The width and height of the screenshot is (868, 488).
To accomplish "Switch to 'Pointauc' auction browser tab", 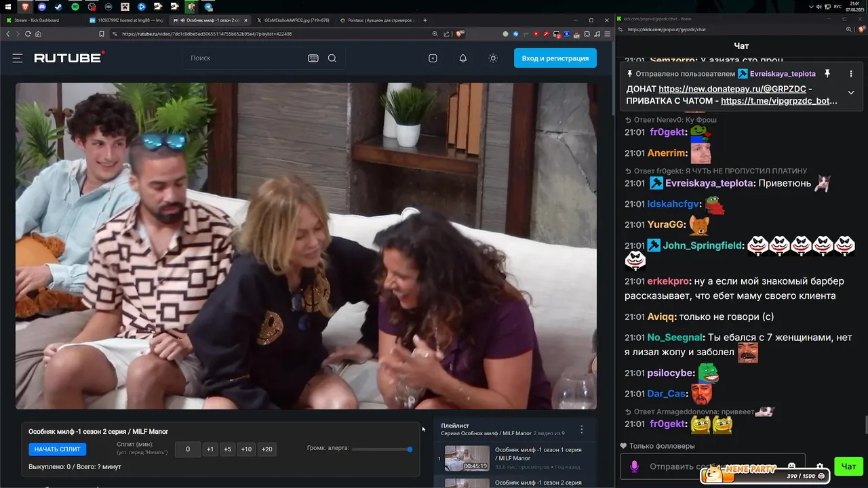I will 378,20.
